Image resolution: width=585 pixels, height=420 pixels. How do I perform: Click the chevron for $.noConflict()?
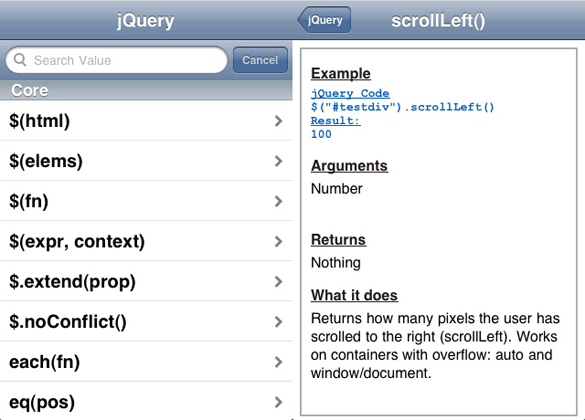278,322
